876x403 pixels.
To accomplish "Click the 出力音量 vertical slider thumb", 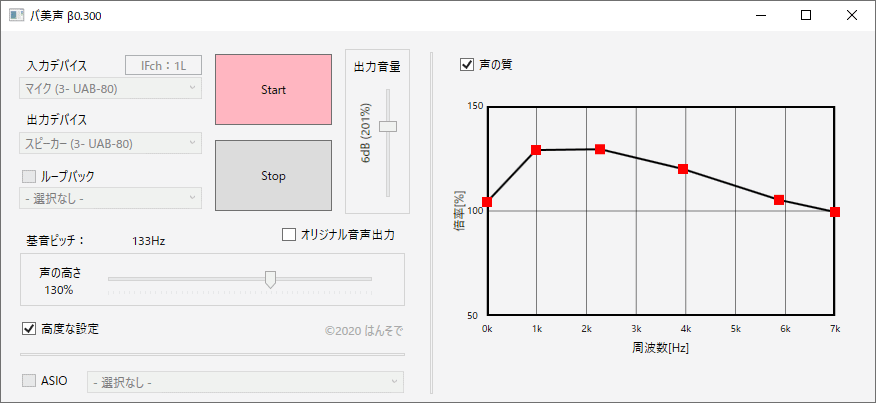I will pyautogui.click(x=388, y=126).
